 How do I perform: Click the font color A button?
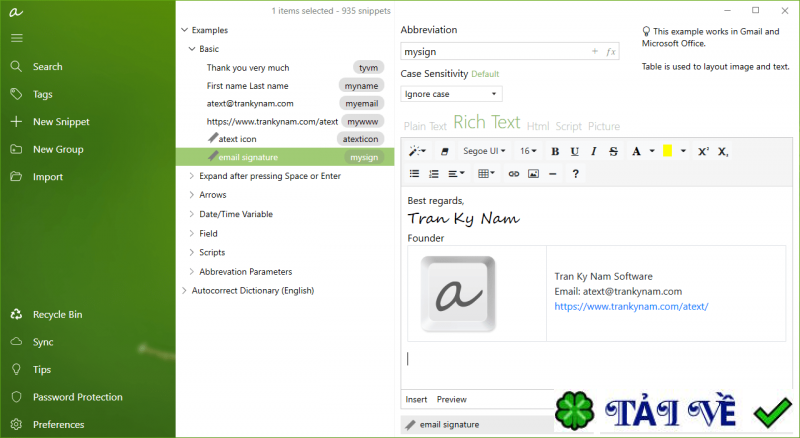636,151
